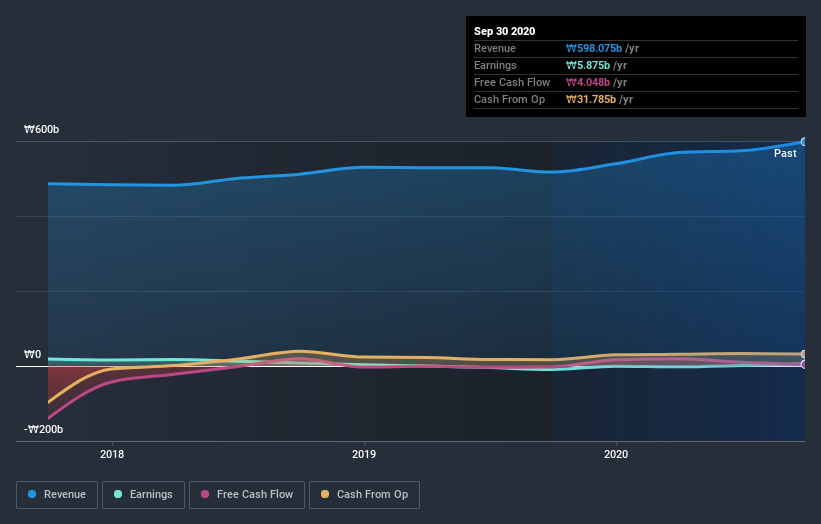Click the -₩200b y-axis label
The image size is (821, 524).
click(43, 429)
